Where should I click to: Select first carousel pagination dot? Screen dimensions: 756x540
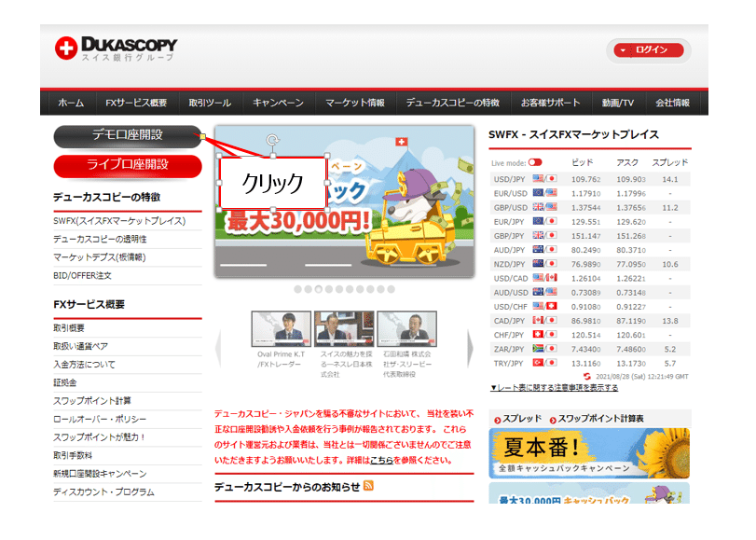click(298, 289)
